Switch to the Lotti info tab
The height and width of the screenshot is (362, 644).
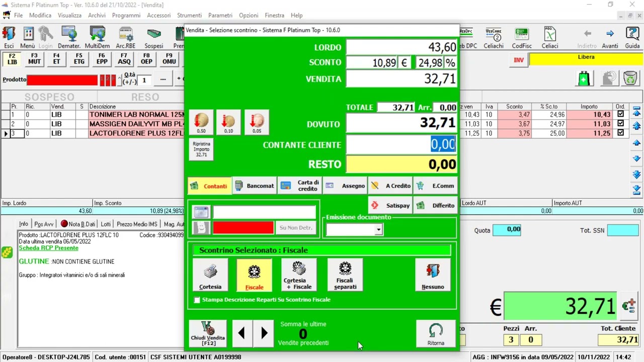click(106, 224)
